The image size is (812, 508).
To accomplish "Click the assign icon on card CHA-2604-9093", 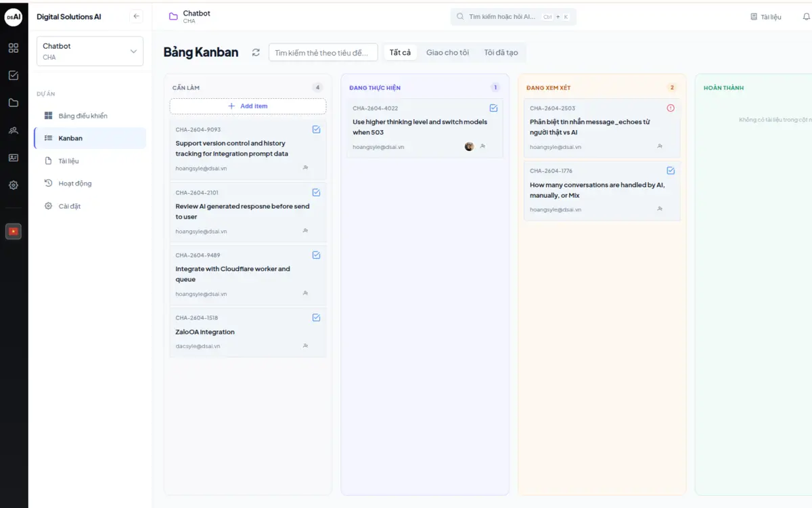I will coord(305,167).
